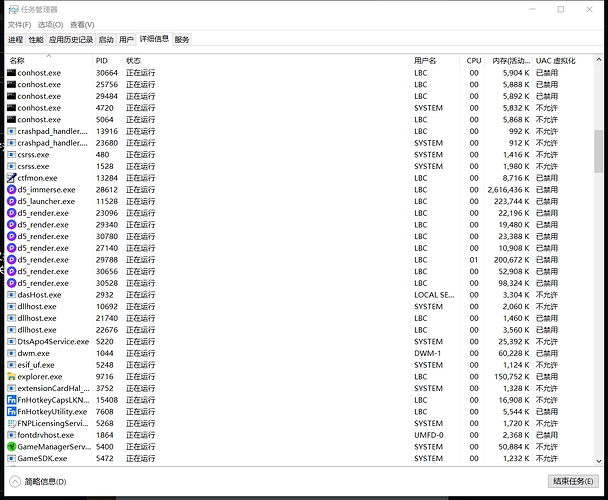Maximize the Task Manager window
The height and width of the screenshot is (500, 608).
click(x=561, y=9)
